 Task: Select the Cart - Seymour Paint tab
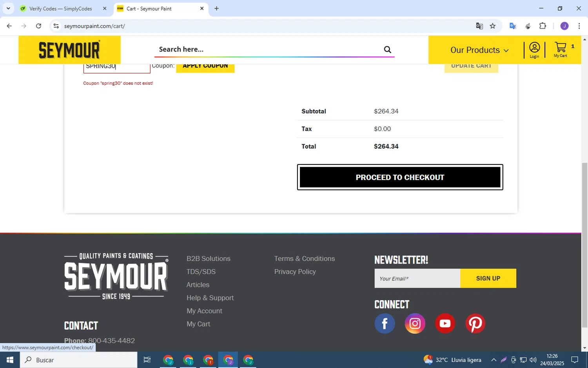(x=149, y=8)
